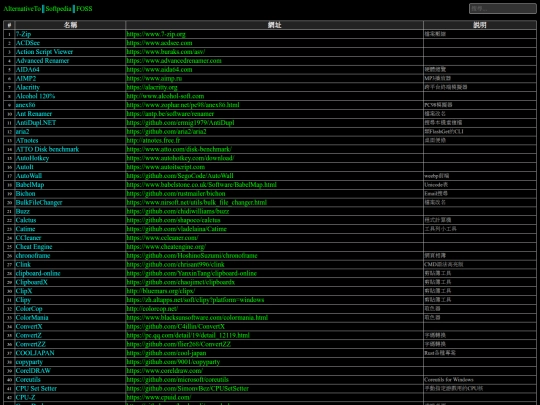This screenshot has height=405, width=540.
Task: Open https://www.acdsee.com link
Action: (x=159, y=43)
